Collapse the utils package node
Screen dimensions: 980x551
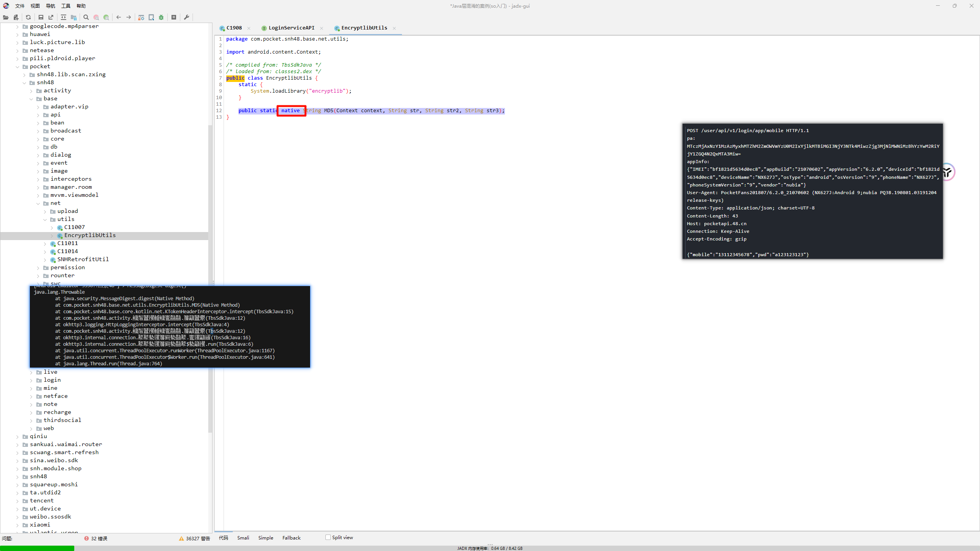click(45, 219)
